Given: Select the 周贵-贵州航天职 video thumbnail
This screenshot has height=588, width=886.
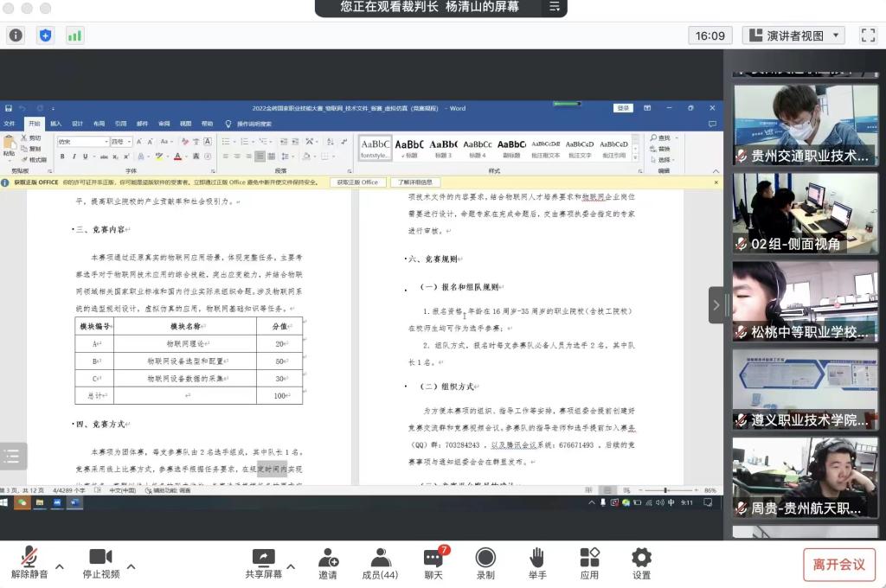Looking at the screenshot, I should coord(806,477).
